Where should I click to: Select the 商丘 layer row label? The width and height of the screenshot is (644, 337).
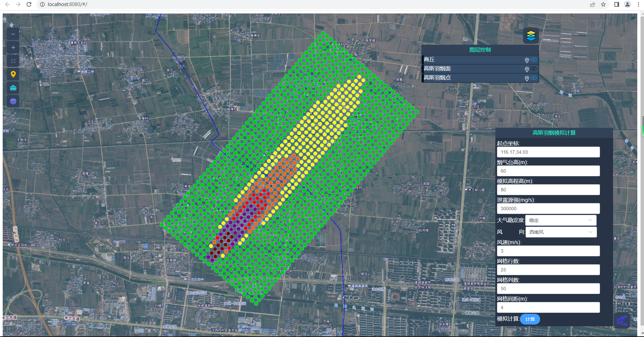[429, 60]
